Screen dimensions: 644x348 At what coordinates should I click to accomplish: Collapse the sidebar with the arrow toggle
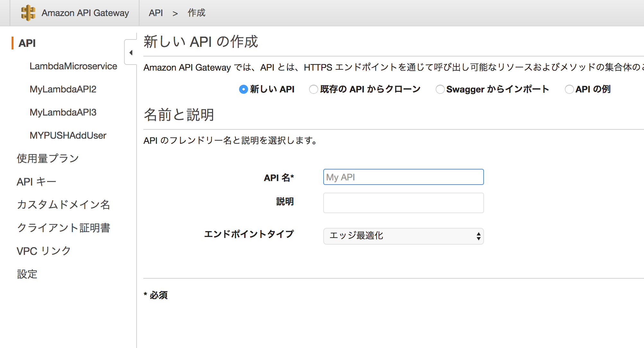click(x=131, y=53)
